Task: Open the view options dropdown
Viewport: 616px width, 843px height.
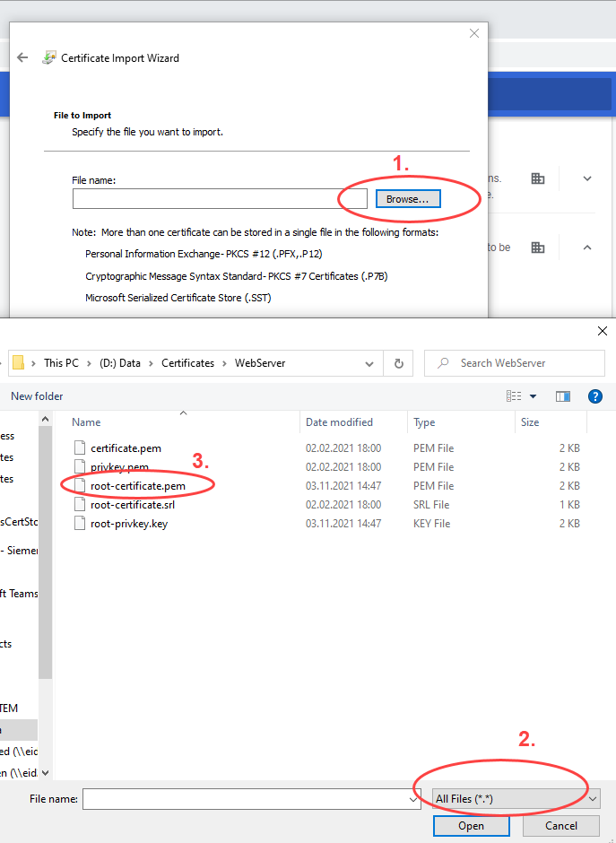Action: [533, 395]
